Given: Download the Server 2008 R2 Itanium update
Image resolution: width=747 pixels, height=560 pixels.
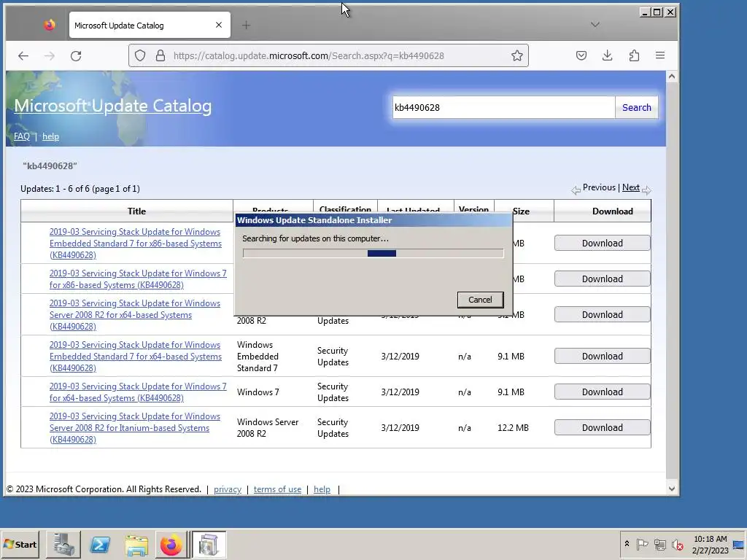Looking at the screenshot, I should (602, 427).
